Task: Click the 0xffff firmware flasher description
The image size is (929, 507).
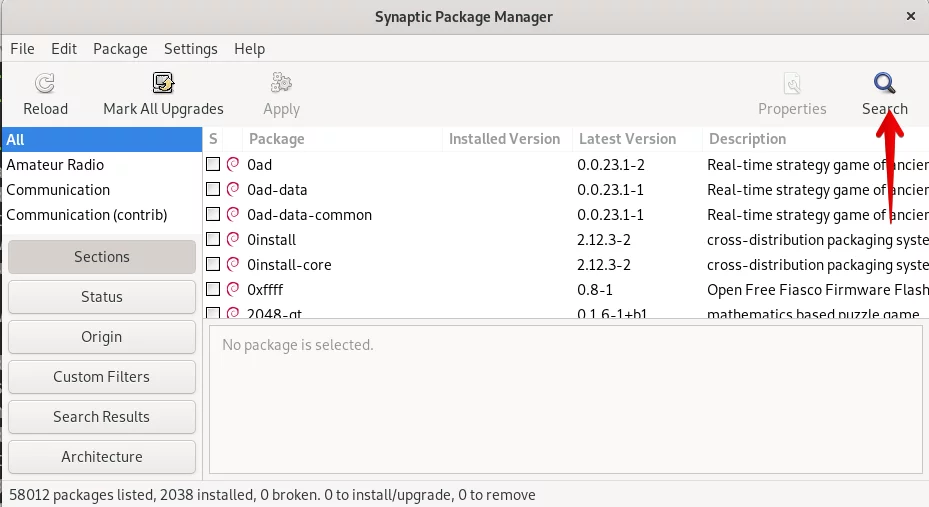Action: click(x=818, y=290)
